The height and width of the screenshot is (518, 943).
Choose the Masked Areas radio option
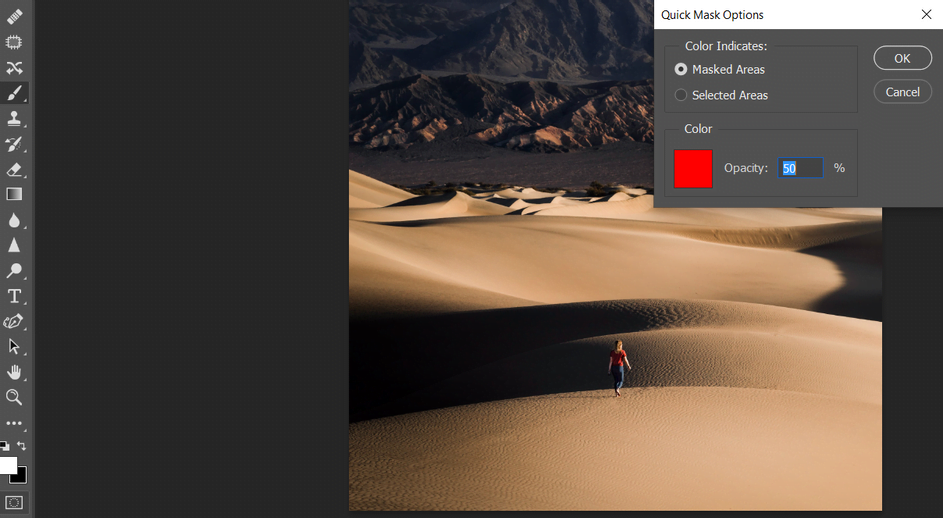(x=681, y=70)
